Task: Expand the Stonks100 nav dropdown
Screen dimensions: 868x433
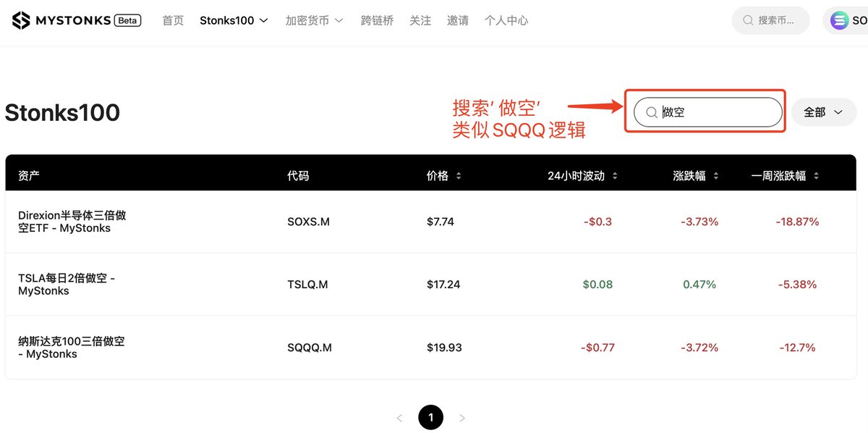Action: click(234, 20)
